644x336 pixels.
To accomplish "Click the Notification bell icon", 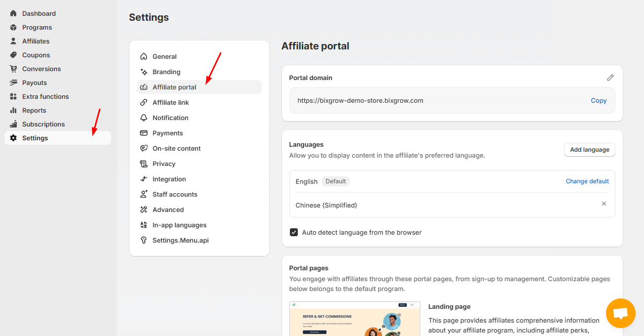I will click(x=144, y=118).
